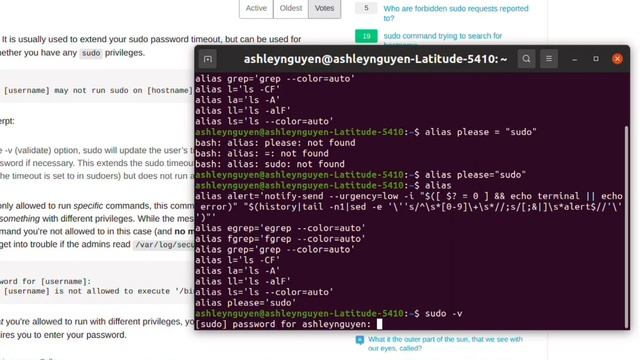Click '[username] may not run sudo' code block
The width and height of the screenshot is (640, 360).
pos(98,91)
